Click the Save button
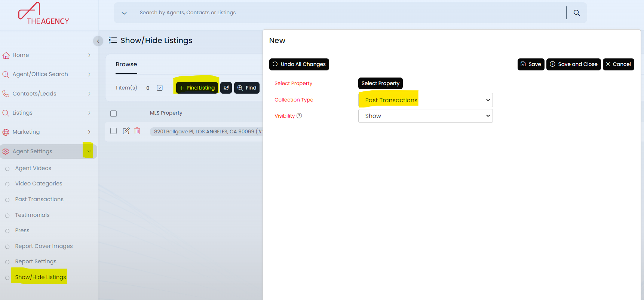The width and height of the screenshot is (644, 300). (x=531, y=64)
